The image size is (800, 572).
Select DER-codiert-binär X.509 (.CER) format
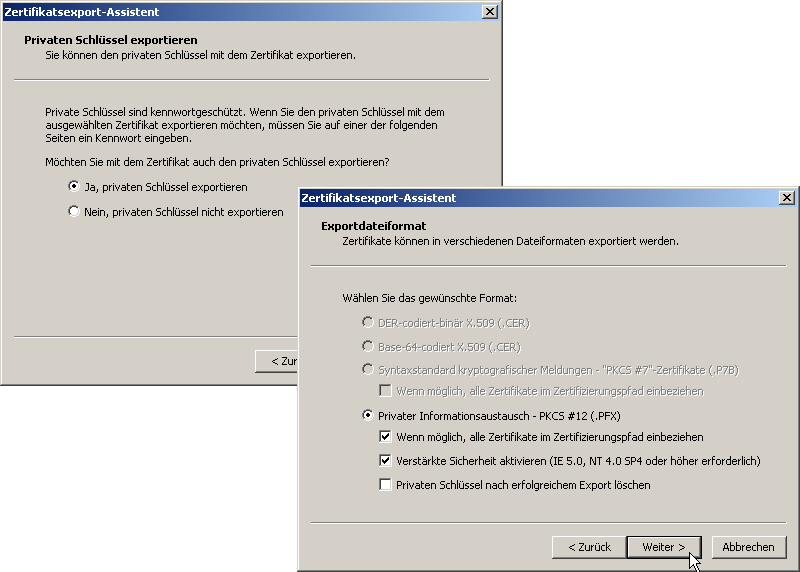click(x=368, y=323)
